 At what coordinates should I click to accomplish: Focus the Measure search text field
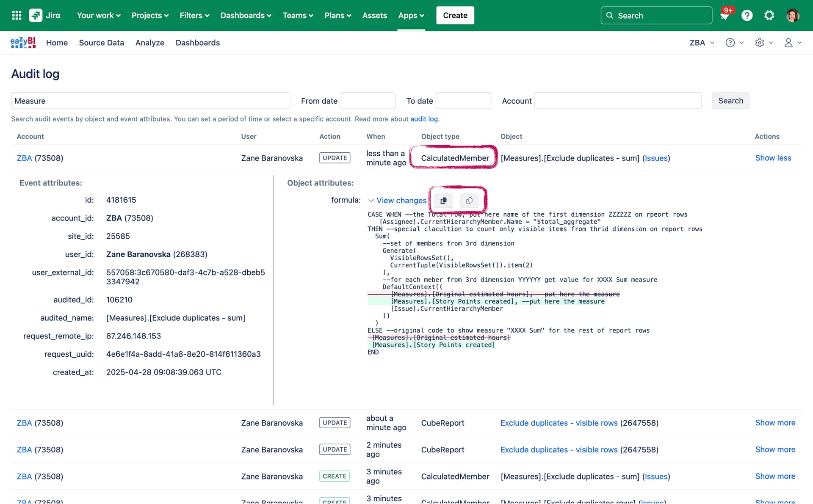click(x=150, y=101)
